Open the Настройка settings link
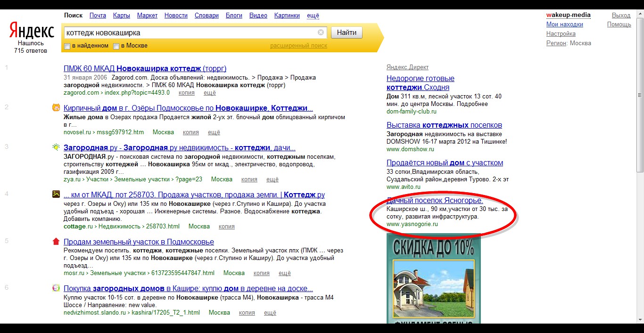This screenshot has width=644, height=333. tap(561, 34)
